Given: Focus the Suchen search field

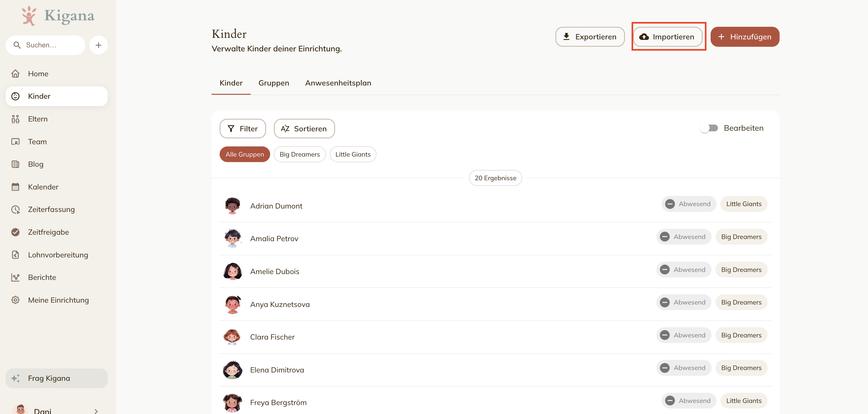Looking at the screenshot, I should click(x=46, y=45).
